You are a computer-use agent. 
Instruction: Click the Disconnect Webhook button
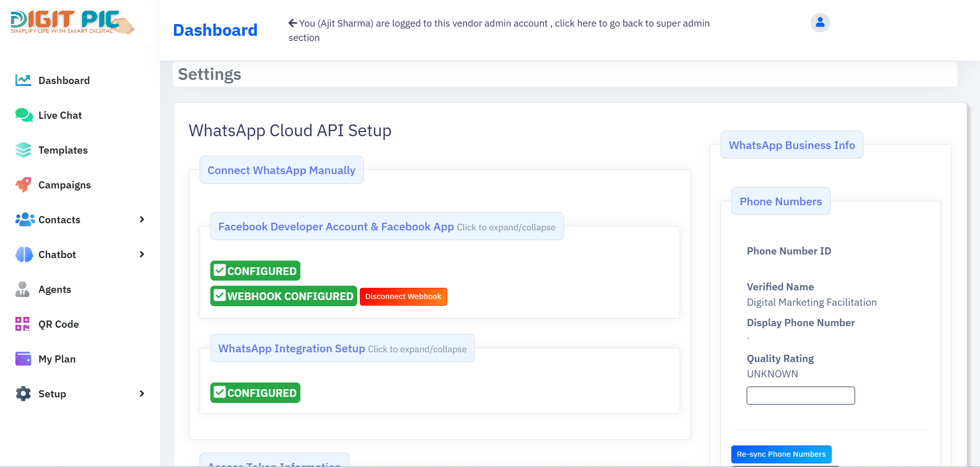click(x=403, y=297)
